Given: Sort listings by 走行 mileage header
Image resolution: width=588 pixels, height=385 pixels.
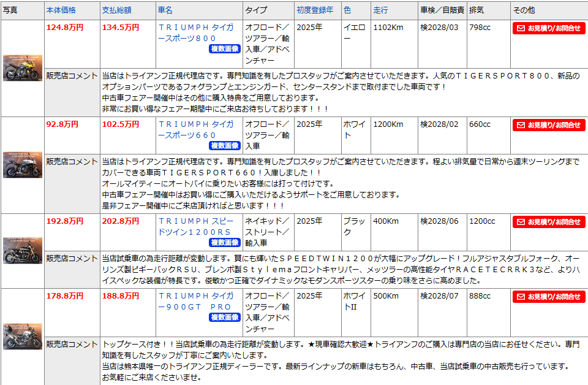Looking at the screenshot, I should point(380,10).
